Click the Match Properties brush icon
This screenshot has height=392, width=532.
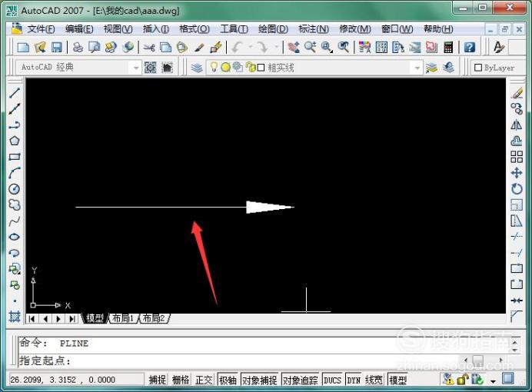pos(199,47)
